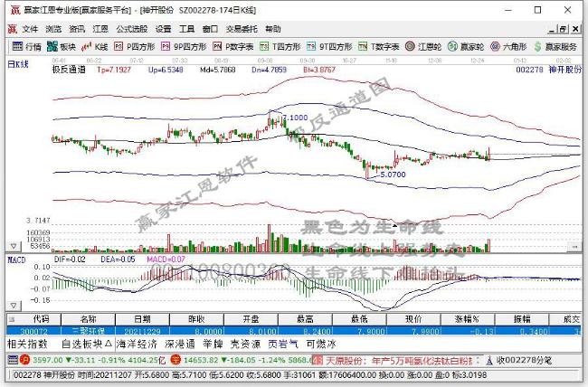Click the 日K线 period label
This screenshot has width=588, height=387.
point(18,64)
